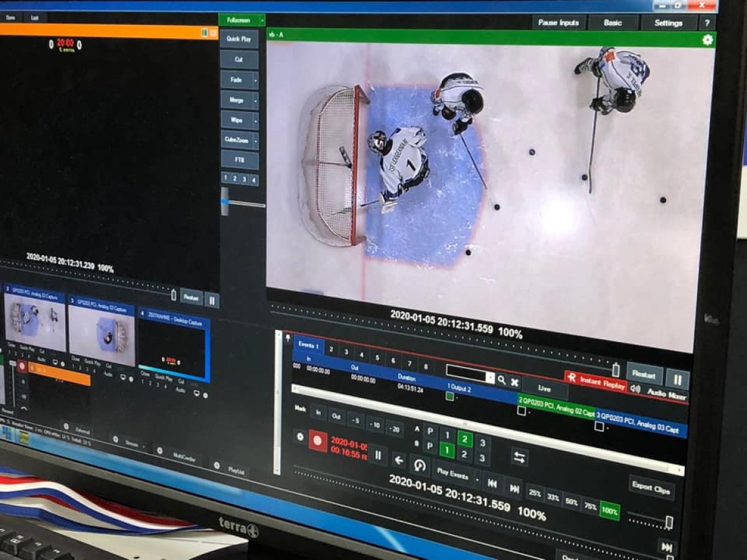Open the Merge transition dropdown arrow
Viewport: 747px width, 560px height.
point(255,100)
